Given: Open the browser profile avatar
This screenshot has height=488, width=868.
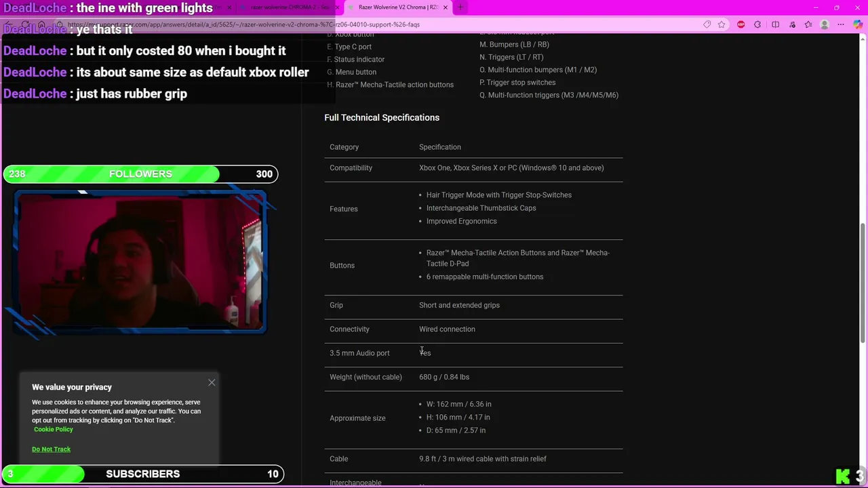Looking at the screenshot, I should coord(825,24).
